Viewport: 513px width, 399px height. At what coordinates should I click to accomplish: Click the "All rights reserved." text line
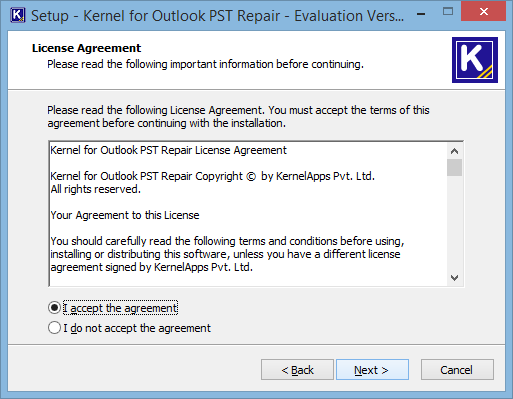pyautogui.click(x=96, y=189)
